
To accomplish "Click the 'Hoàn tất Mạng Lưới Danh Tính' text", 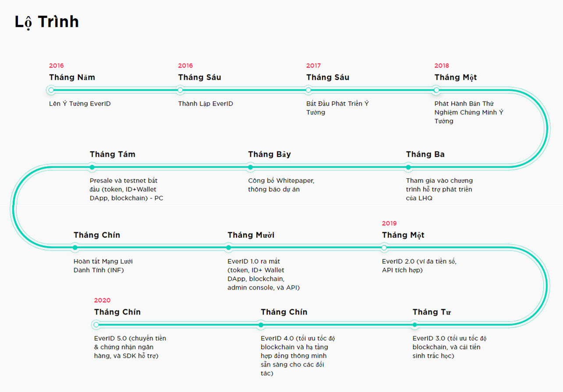I will (103, 266).
